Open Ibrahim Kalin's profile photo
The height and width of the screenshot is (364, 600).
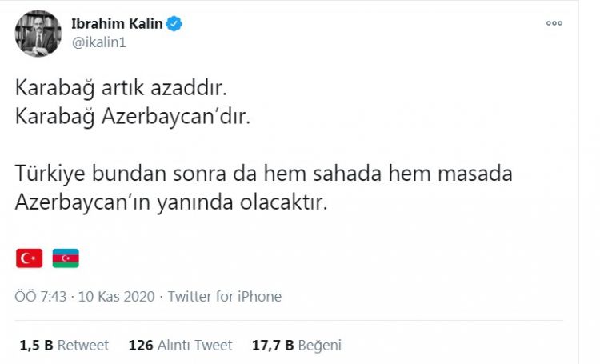click(38, 33)
